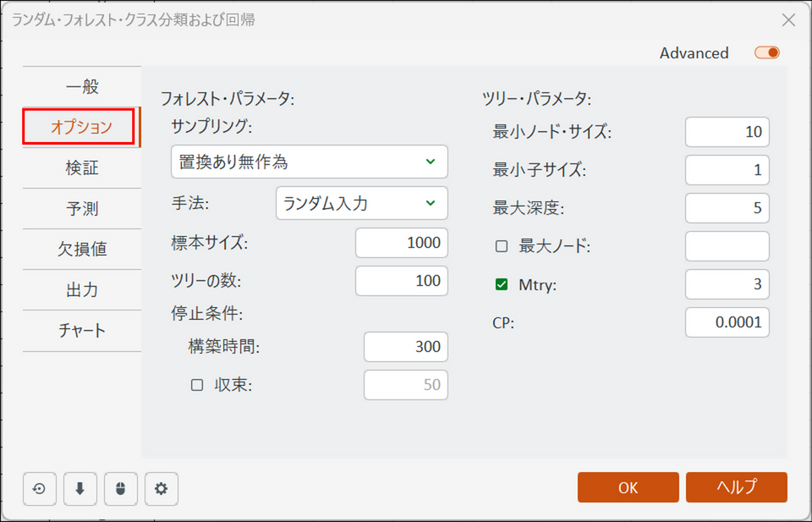The height and width of the screenshot is (522, 812).
Task: Check the 最大ノード checkbox
Action: tap(502, 246)
